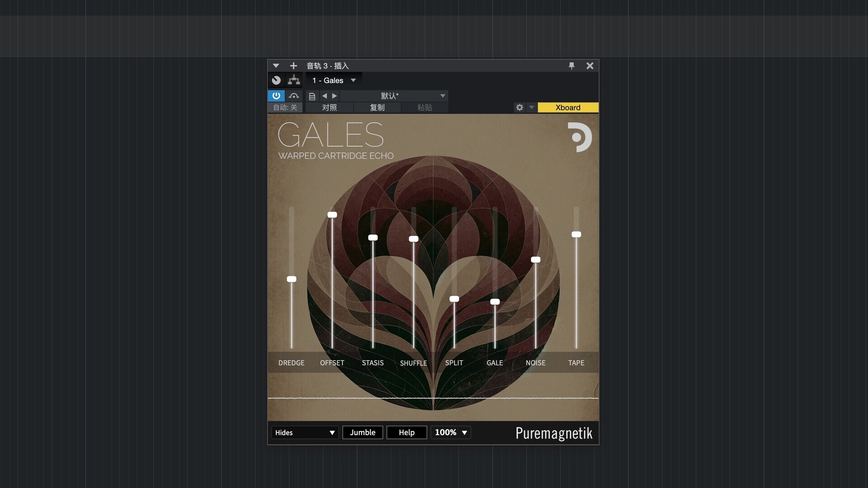Adjust the GALE slider handle
The height and width of the screenshot is (488, 868).
pos(495,302)
